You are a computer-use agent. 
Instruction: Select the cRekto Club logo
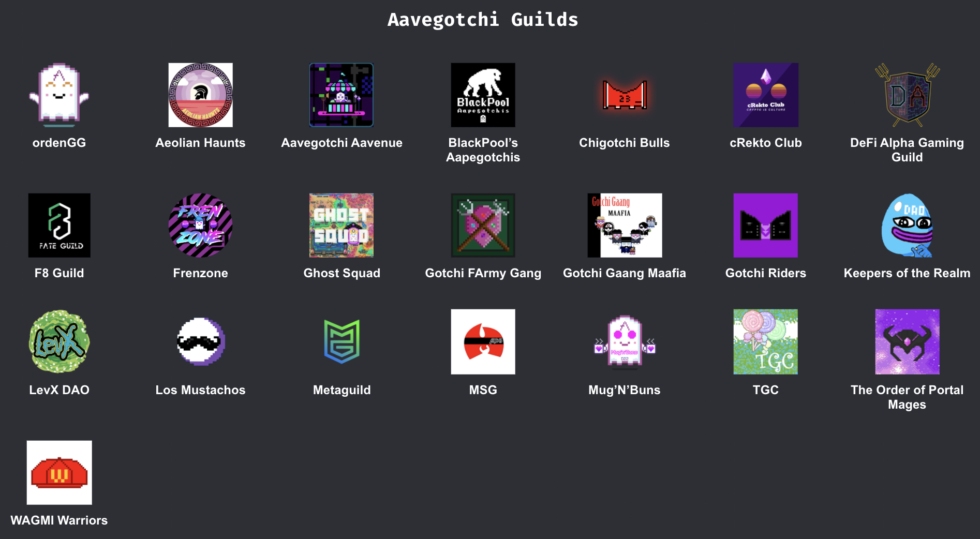[x=766, y=95]
